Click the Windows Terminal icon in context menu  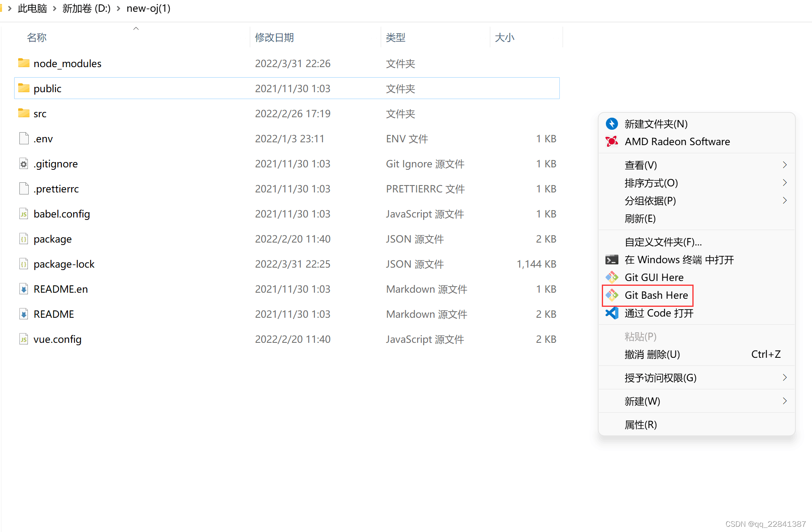(x=612, y=259)
